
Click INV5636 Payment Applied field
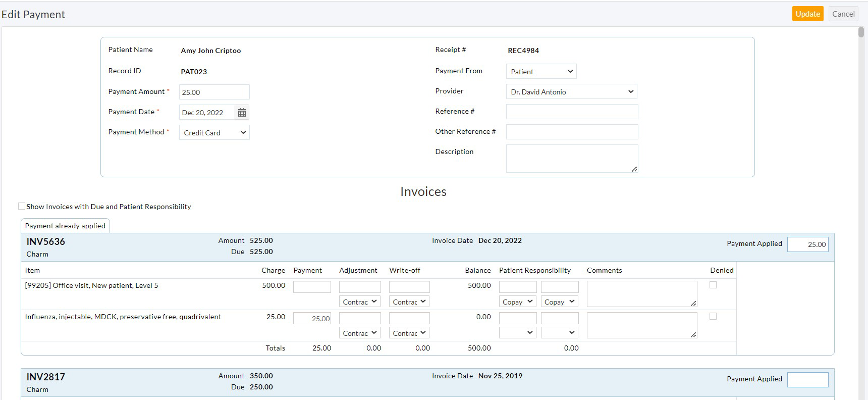[807, 244]
